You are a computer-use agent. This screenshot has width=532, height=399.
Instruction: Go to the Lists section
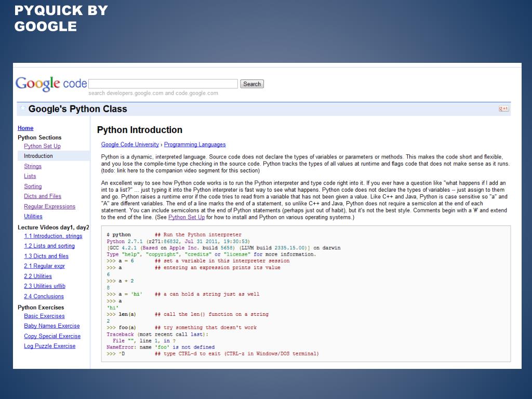click(30, 176)
